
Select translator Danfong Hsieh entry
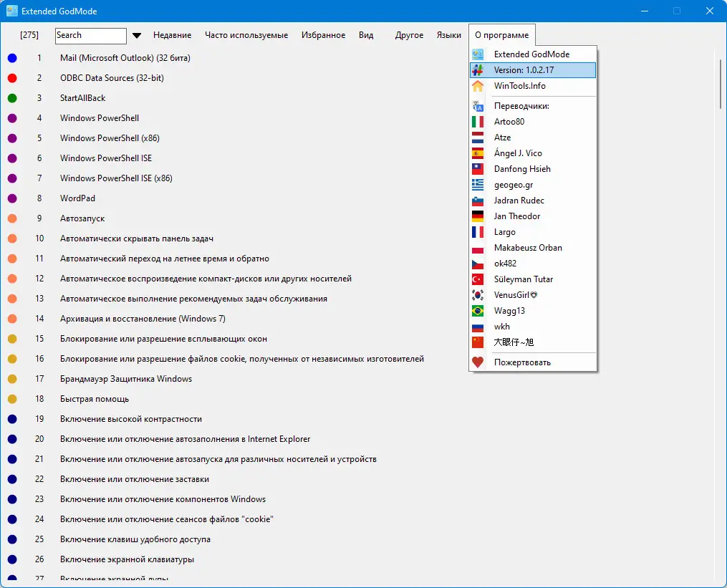coord(533,169)
